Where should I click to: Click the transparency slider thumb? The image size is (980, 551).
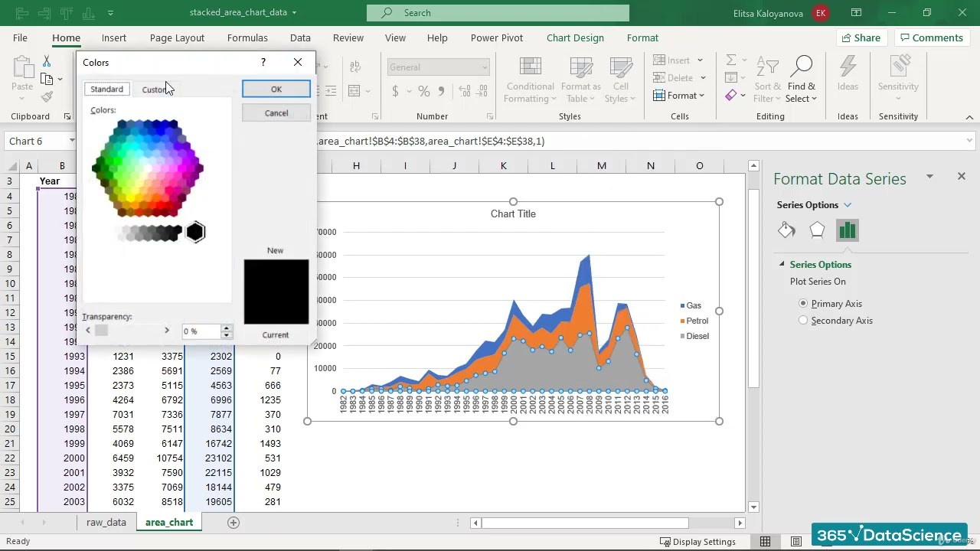(101, 331)
